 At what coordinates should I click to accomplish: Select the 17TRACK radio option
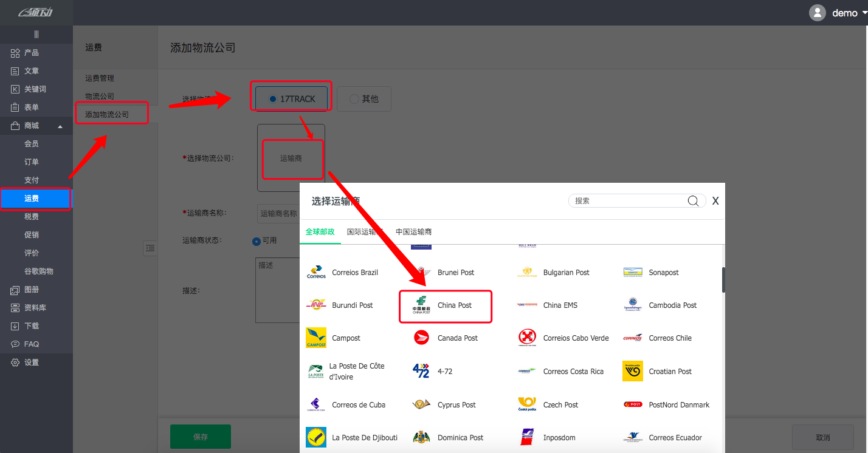tap(273, 99)
